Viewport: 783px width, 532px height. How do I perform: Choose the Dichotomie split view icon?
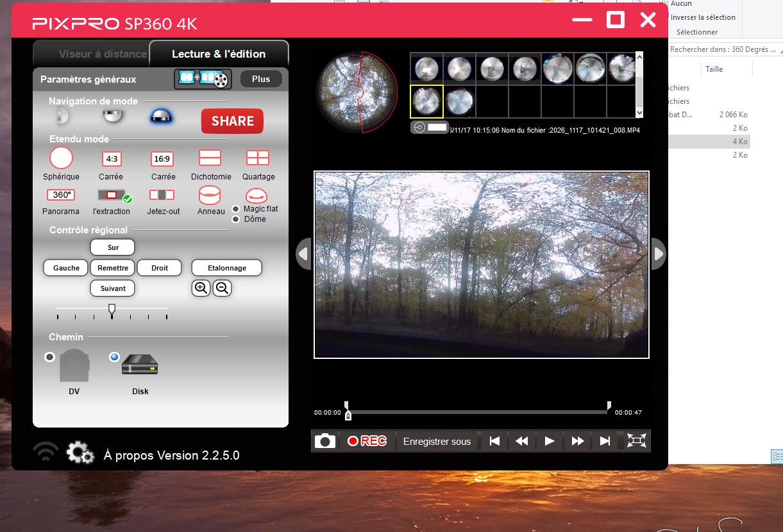coord(210,158)
